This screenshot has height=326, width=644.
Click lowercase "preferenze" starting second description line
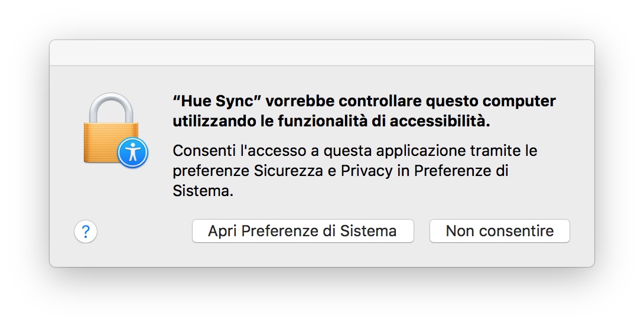coord(211,171)
